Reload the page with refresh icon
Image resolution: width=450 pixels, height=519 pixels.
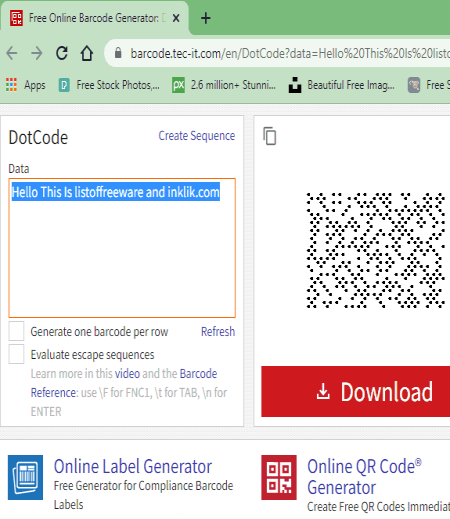(62, 53)
